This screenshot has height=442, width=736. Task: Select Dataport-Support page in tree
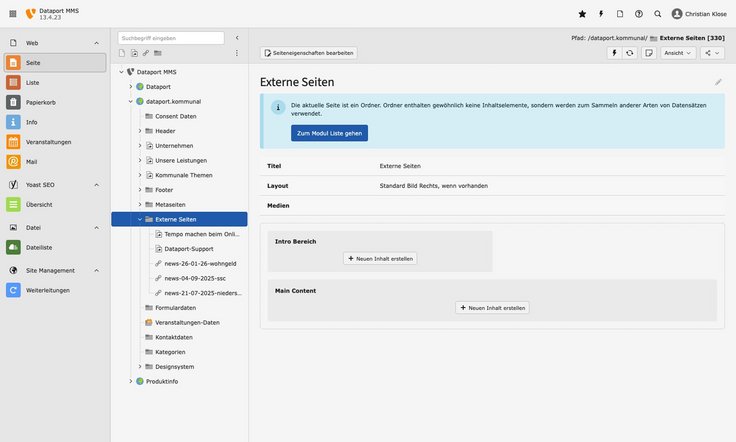188,248
